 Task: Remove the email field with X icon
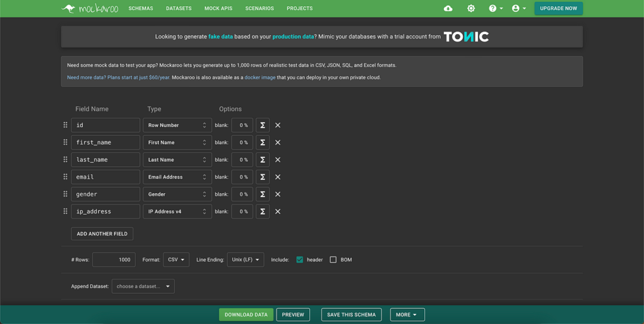(278, 177)
